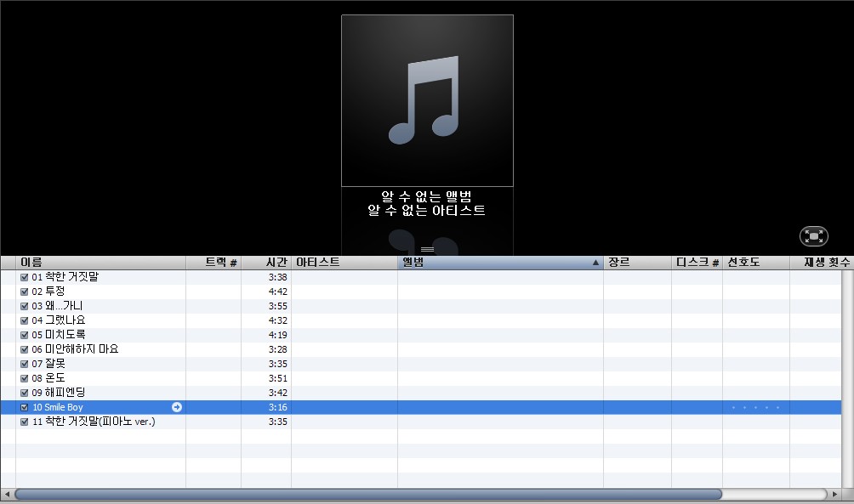This screenshot has width=854, height=504.
Task: Select track 06 미안해하지 마요
Action: (x=75, y=349)
